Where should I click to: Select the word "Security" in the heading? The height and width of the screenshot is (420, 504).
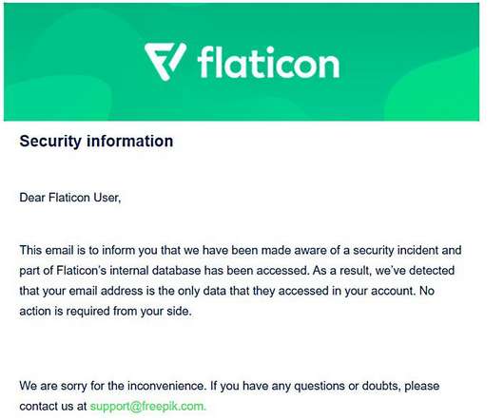tap(50, 142)
